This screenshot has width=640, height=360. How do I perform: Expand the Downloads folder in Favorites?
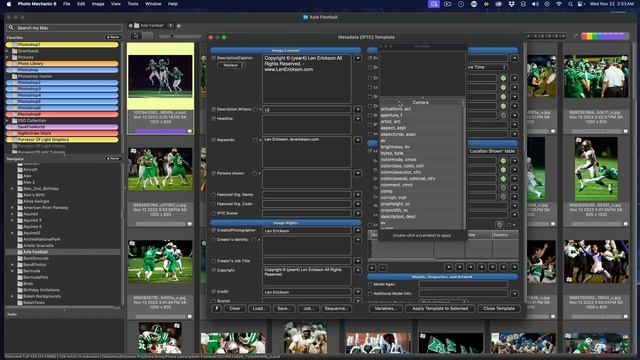(x=7, y=51)
